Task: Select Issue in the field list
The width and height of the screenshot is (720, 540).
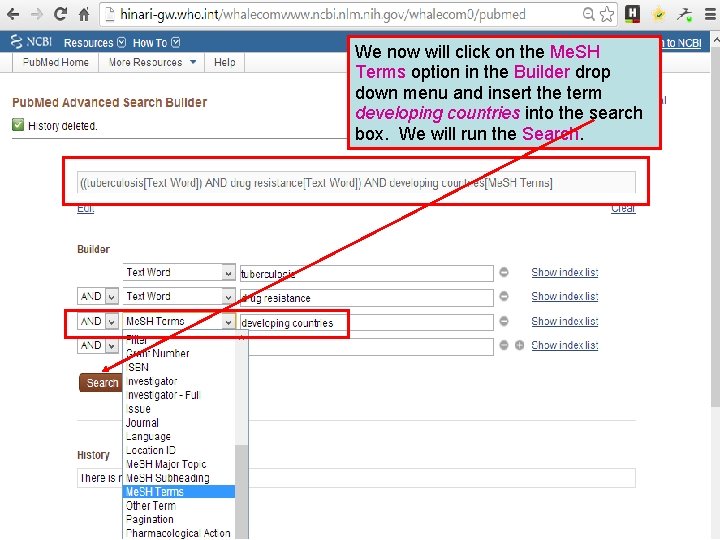Action: (x=179, y=409)
